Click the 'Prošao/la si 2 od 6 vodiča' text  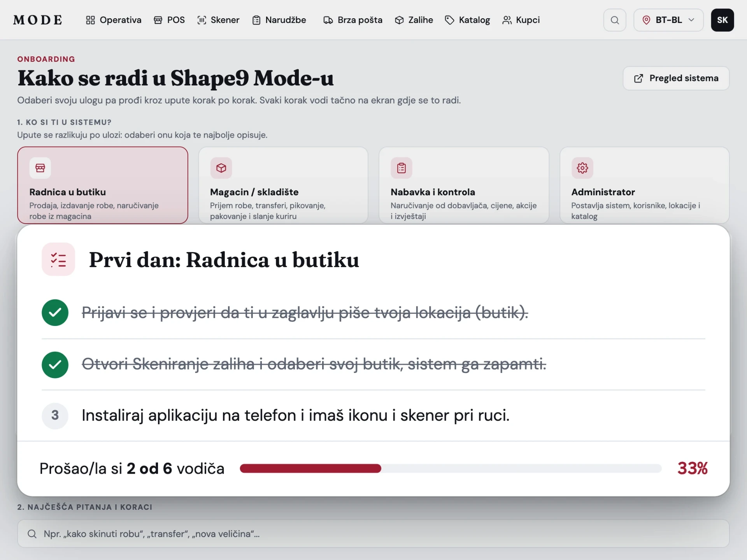pos(132,469)
